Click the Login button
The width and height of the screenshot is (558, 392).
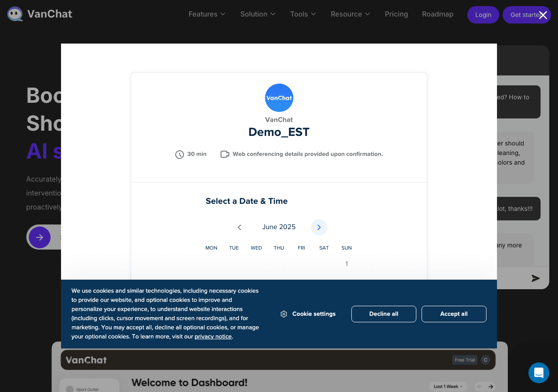483,15
